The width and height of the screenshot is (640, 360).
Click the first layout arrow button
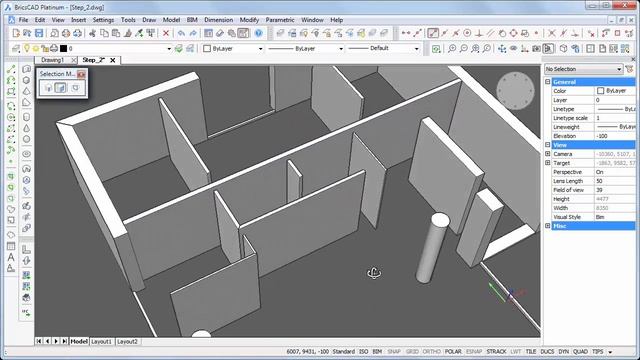tap(39, 341)
